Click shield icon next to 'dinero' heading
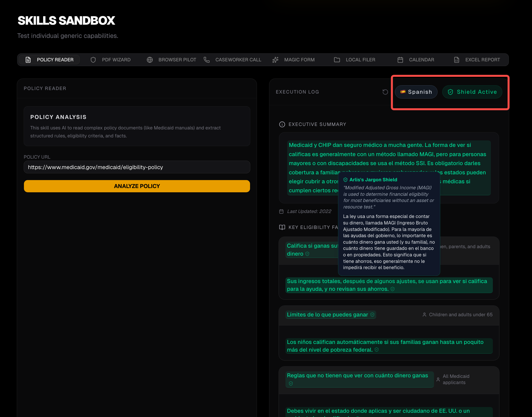Screen dimensions: 532x417 click(307, 254)
